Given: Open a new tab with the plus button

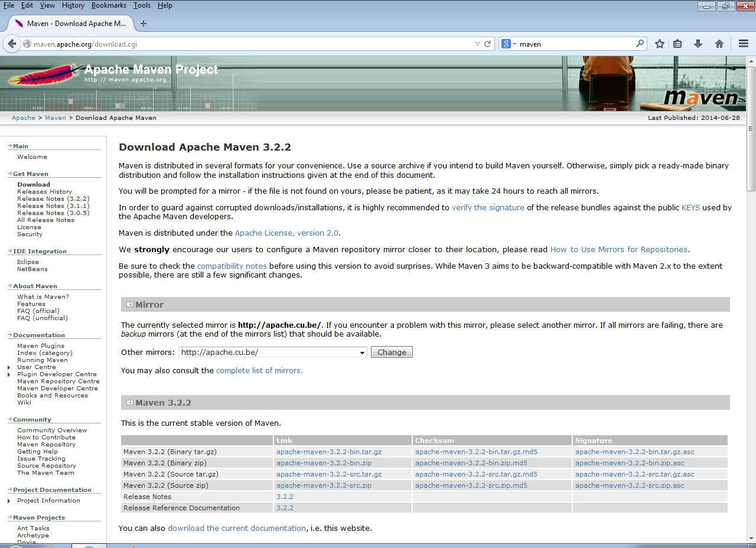Looking at the screenshot, I should 144,24.
